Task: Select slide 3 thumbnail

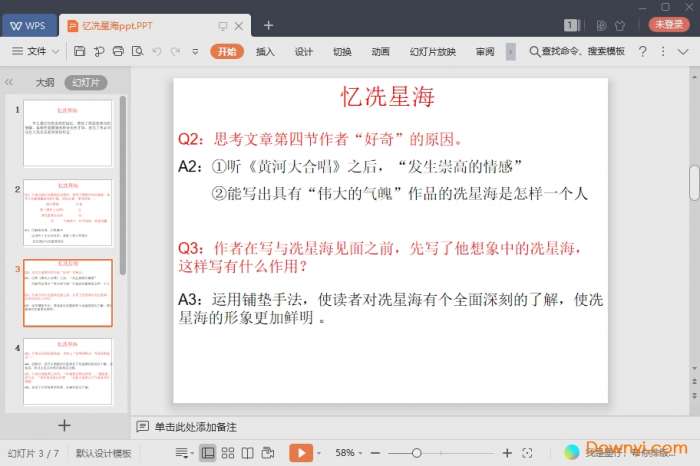Action: [x=67, y=293]
